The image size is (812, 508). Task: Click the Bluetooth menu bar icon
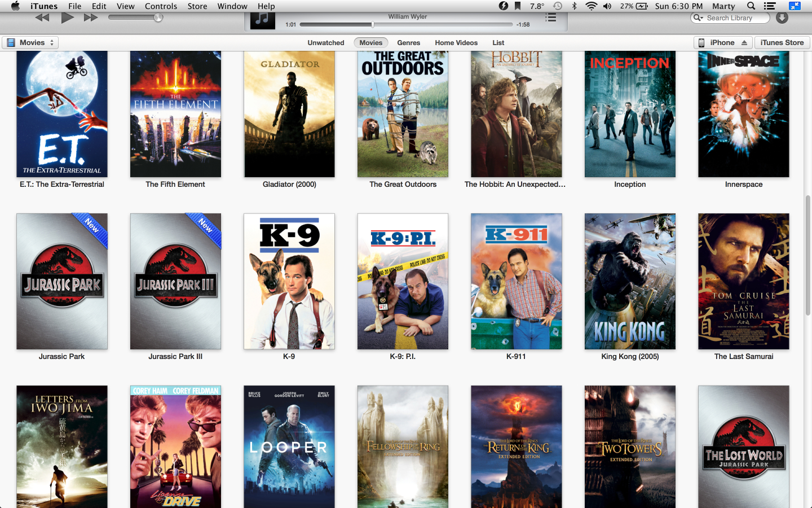(x=575, y=6)
